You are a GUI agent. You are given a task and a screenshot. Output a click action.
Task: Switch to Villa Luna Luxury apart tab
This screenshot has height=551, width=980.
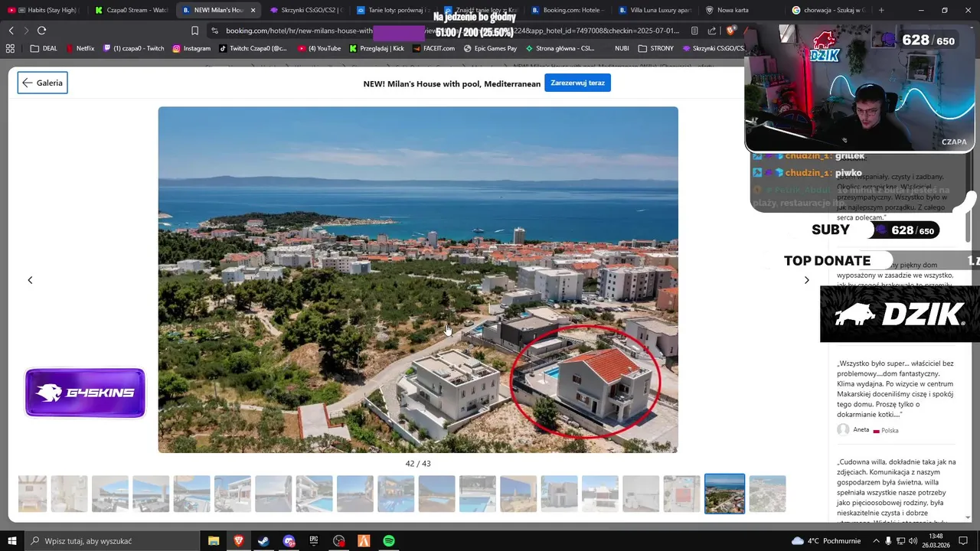(x=655, y=10)
